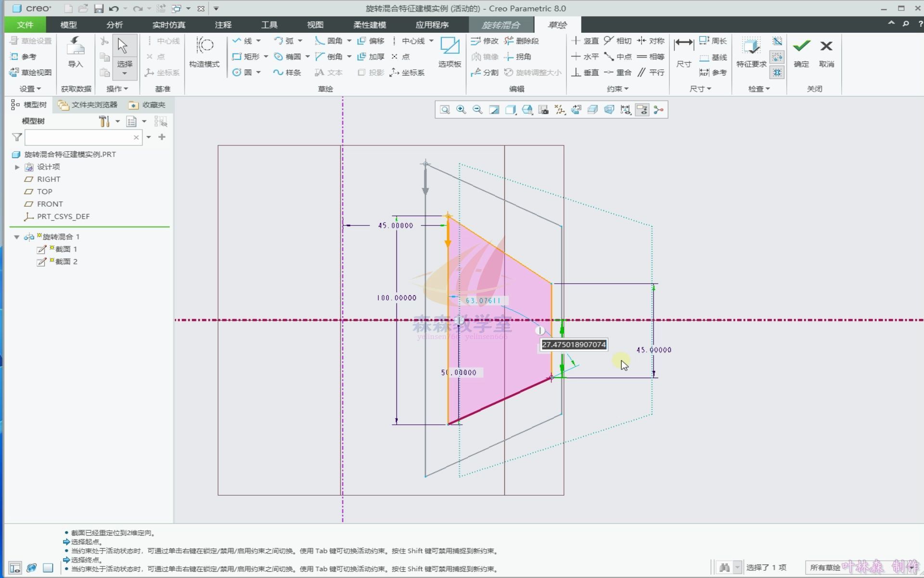Click the Refit view icon

tap(445, 110)
